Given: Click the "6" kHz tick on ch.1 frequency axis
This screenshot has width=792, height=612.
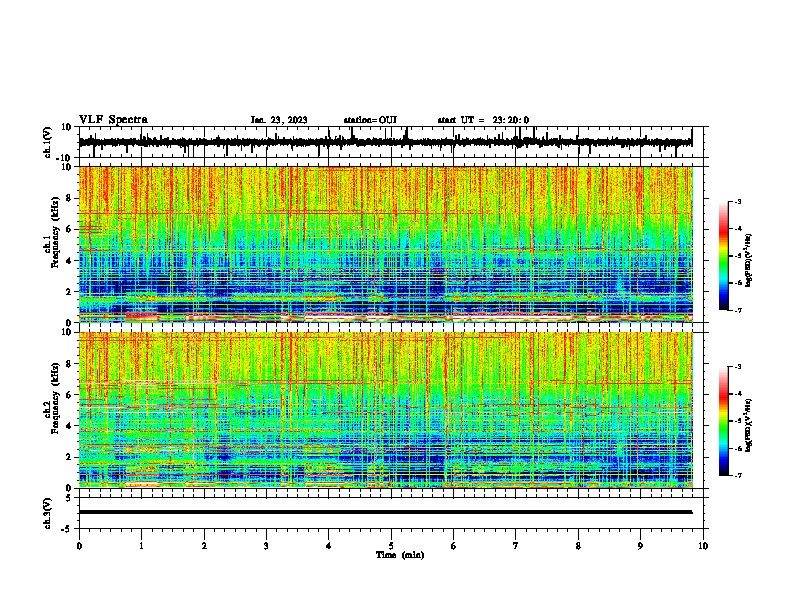Looking at the screenshot, I should [69, 229].
